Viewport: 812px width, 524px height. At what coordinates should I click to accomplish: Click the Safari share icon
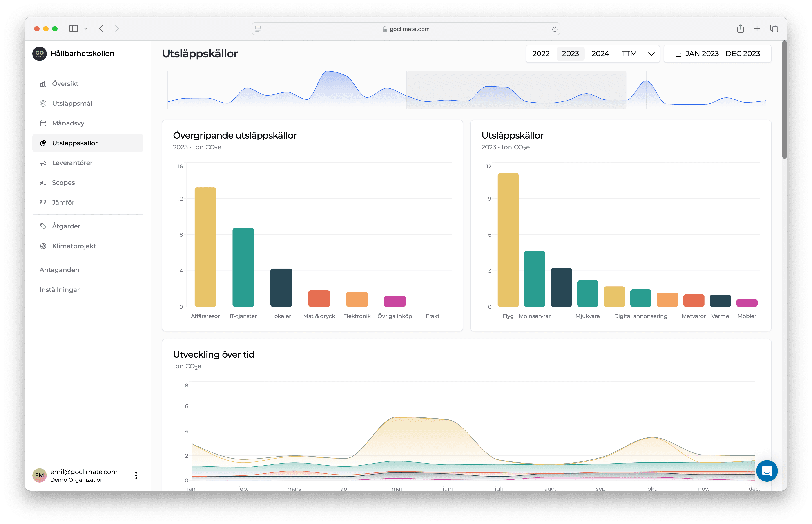tap(741, 29)
